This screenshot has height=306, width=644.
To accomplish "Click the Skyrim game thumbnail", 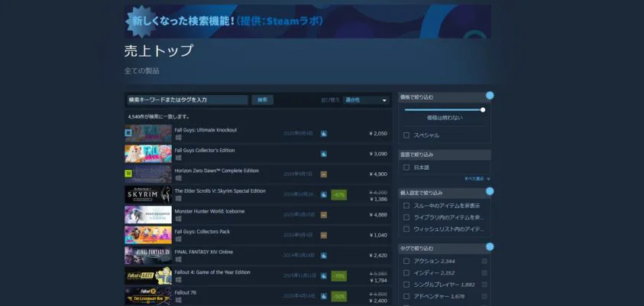I will pos(148,194).
